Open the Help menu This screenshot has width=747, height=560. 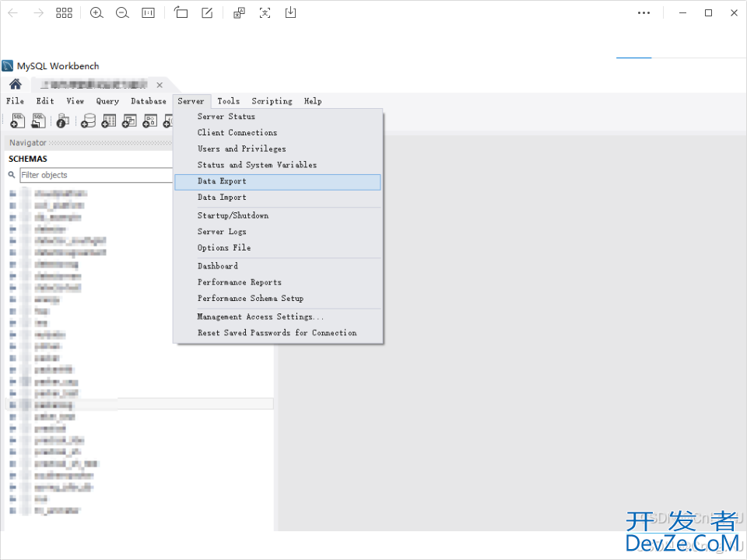pyautogui.click(x=313, y=101)
